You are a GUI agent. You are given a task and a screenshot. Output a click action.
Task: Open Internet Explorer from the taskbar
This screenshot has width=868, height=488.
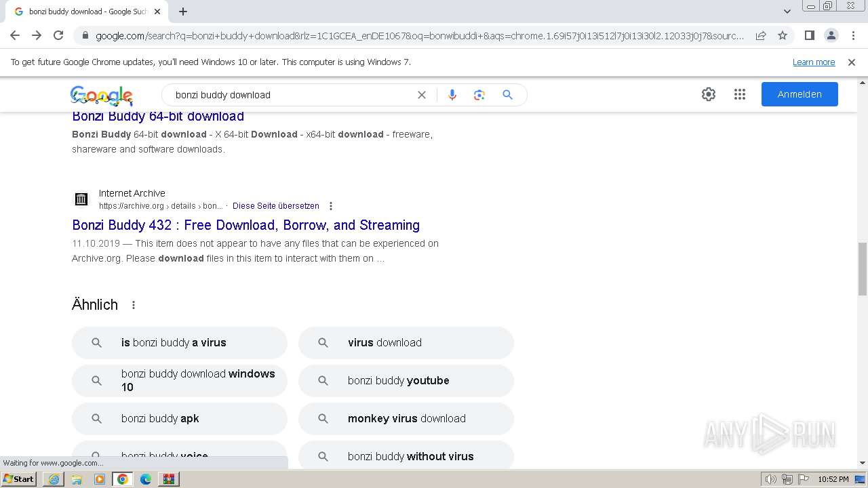[54, 479]
